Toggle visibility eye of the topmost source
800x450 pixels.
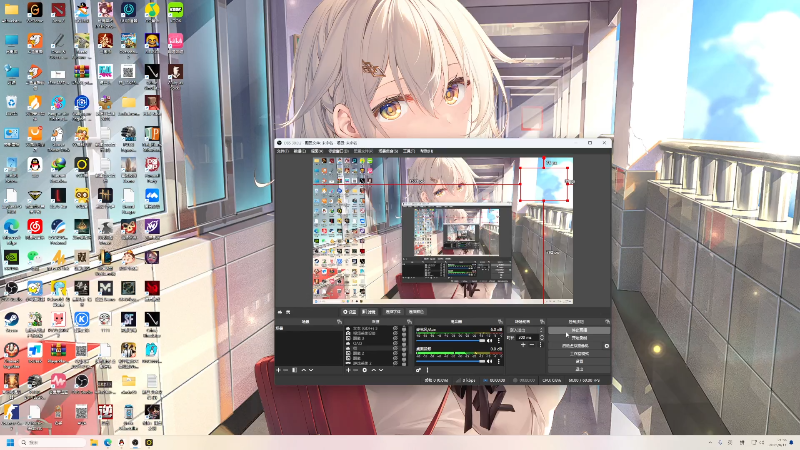(395, 328)
